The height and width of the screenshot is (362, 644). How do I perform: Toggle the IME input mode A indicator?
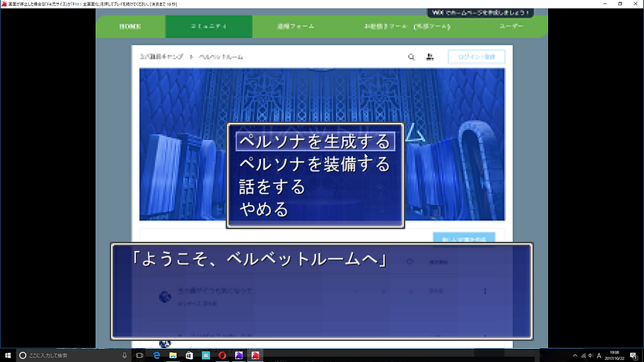click(x=599, y=355)
